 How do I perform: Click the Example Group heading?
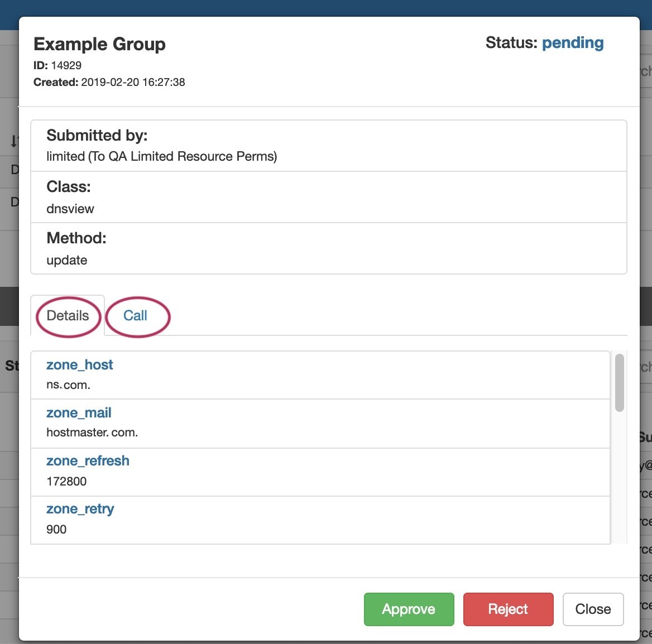coord(99,44)
